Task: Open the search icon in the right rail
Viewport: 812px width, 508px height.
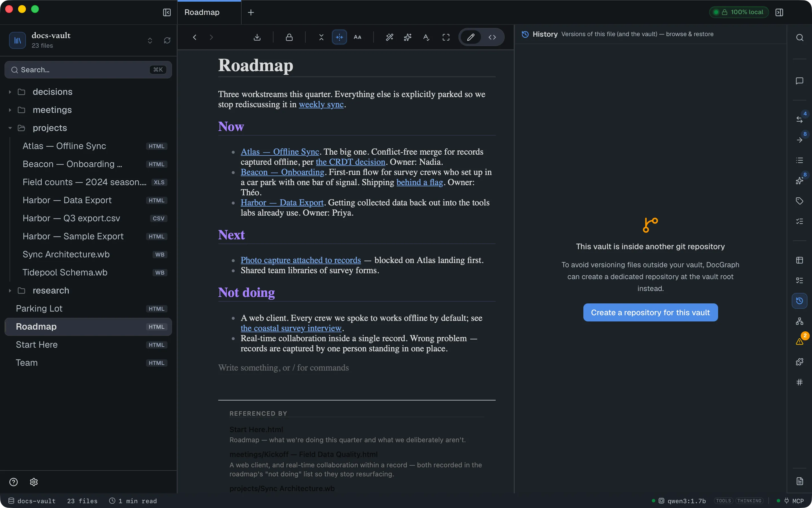Action: click(x=800, y=38)
